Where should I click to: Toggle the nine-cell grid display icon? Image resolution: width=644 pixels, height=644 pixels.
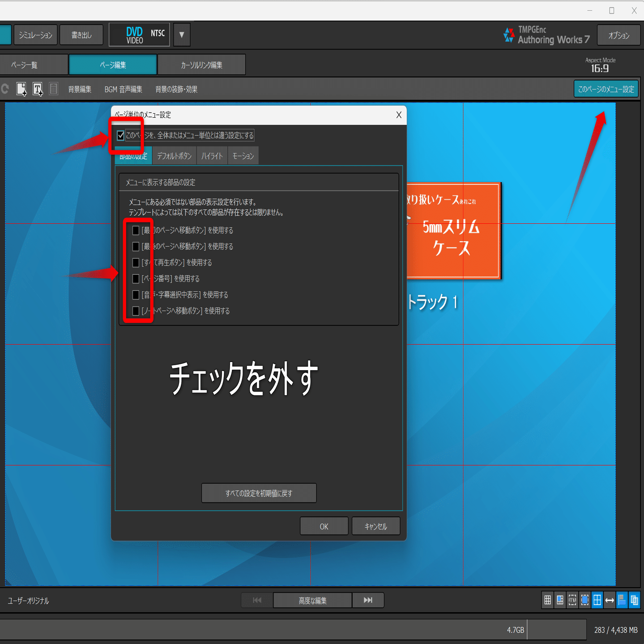point(547,600)
